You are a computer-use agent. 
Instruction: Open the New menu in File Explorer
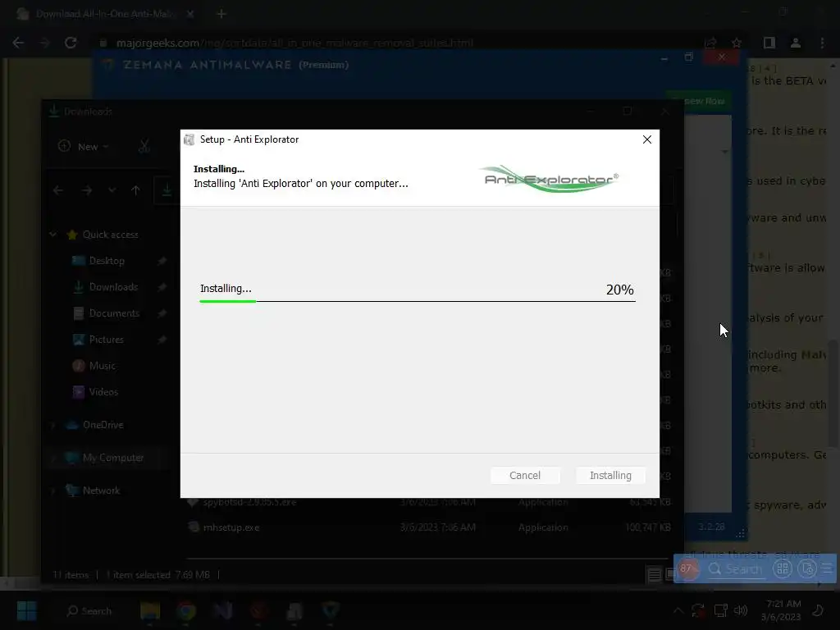[x=83, y=146]
